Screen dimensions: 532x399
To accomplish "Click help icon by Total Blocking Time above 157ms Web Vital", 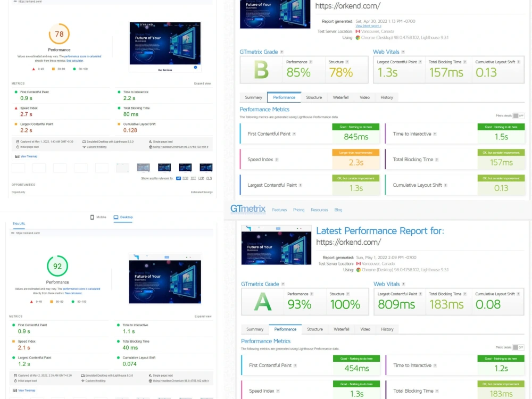I will click(x=465, y=62).
